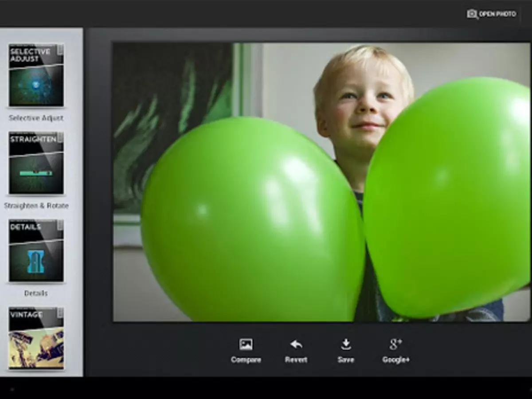The image size is (532, 399).
Task: Click the Save label
Action: (x=346, y=360)
